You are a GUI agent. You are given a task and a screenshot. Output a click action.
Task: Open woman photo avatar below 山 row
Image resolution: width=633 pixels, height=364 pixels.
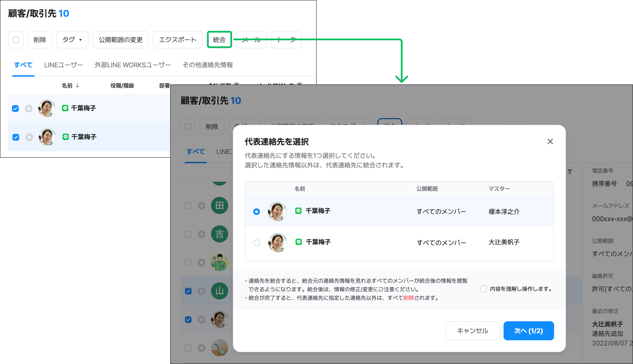point(219,320)
